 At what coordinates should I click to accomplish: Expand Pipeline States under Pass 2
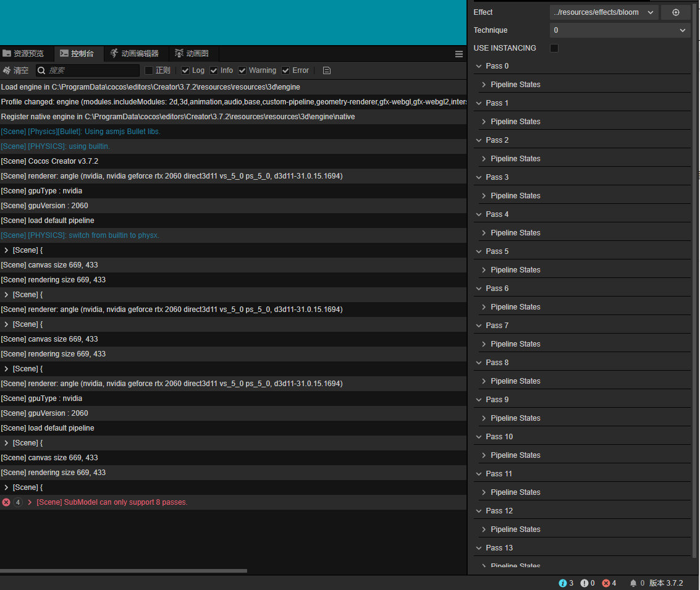pyautogui.click(x=484, y=159)
